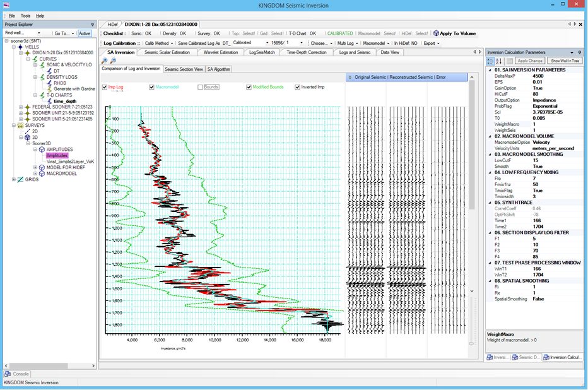Click the 2D survey line icon
The height and width of the screenshot is (390, 588).
(27, 131)
